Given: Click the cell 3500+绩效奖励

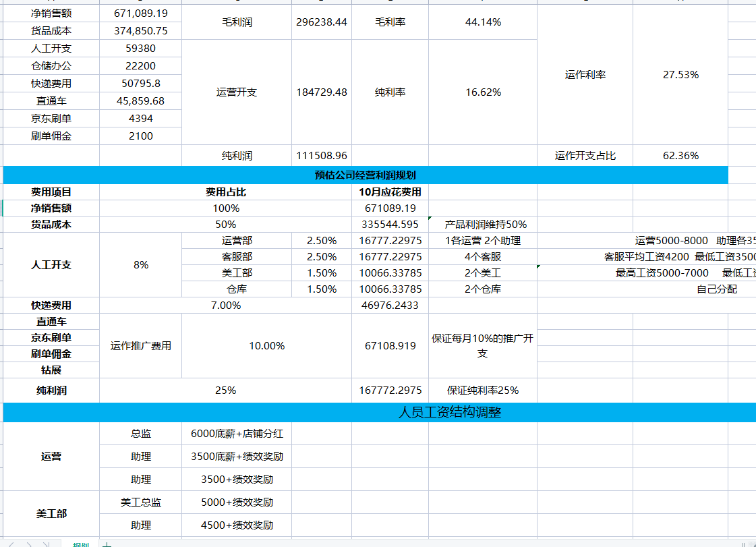Looking at the screenshot, I should (x=237, y=480).
